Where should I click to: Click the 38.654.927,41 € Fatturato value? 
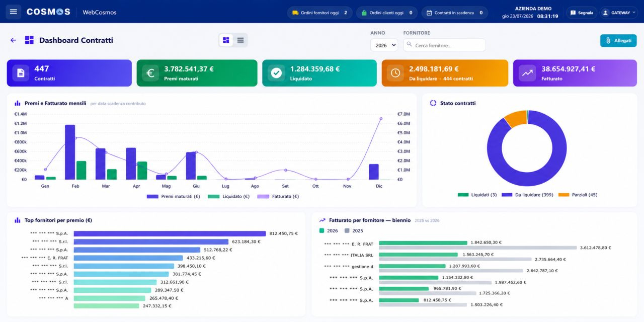click(x=568, y=69)
